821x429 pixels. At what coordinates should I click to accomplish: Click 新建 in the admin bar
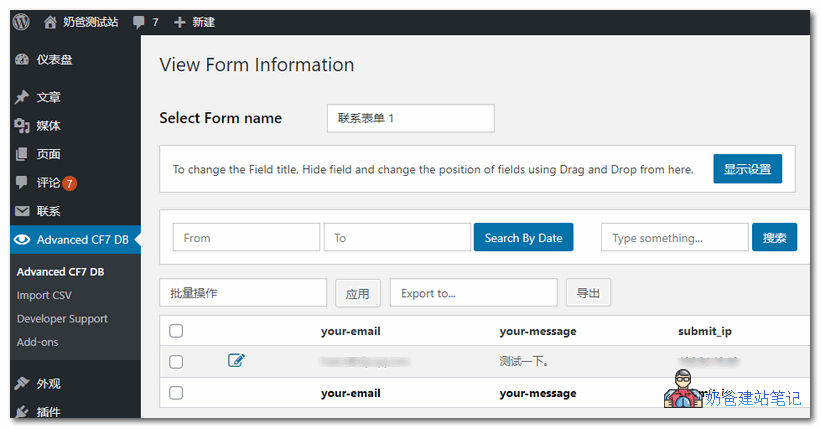(204, 23)
